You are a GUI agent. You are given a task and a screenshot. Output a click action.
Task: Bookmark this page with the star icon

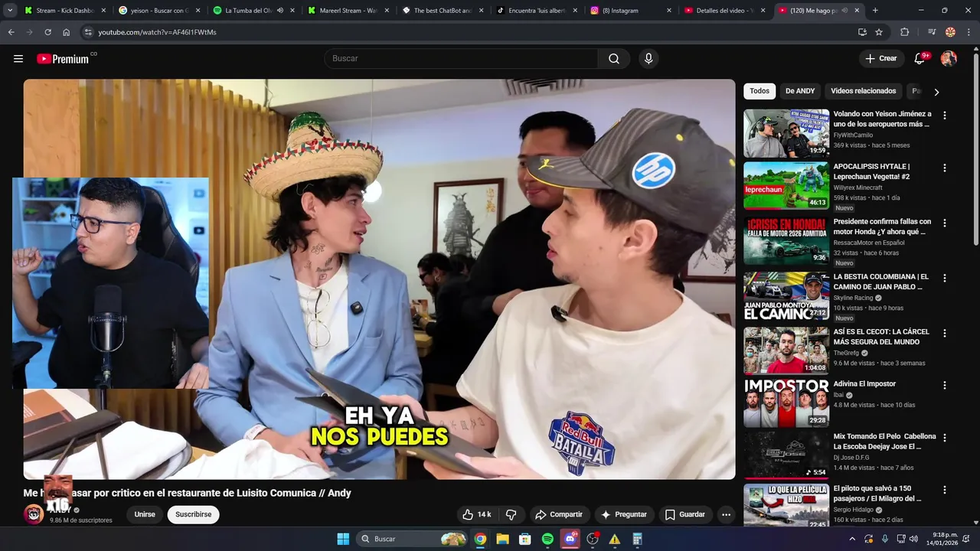(879, 32)
